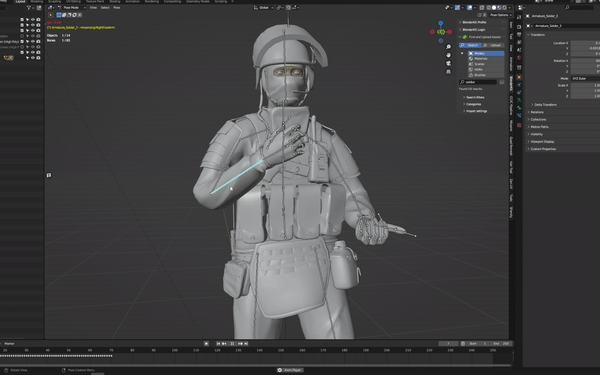The image size is (600, 375).
Task: Toggle X-ray display in viewport header
Action: (x=482, y=7)
